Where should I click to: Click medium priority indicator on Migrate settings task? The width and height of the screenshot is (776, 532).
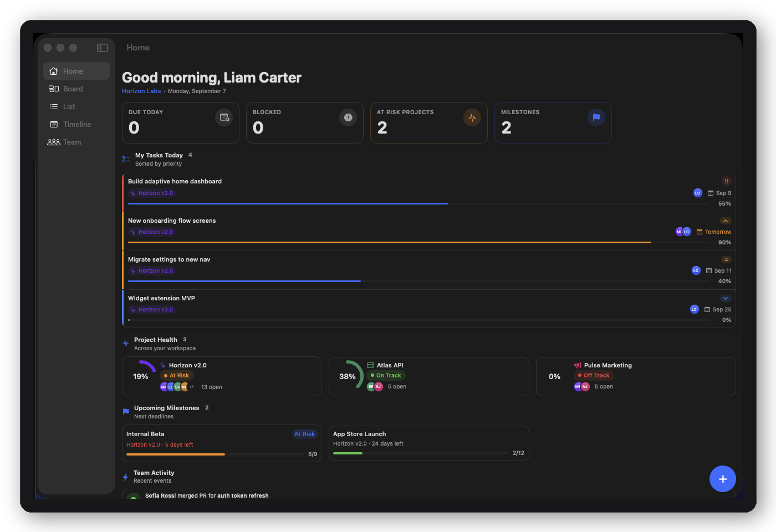[x=726, y=259]
